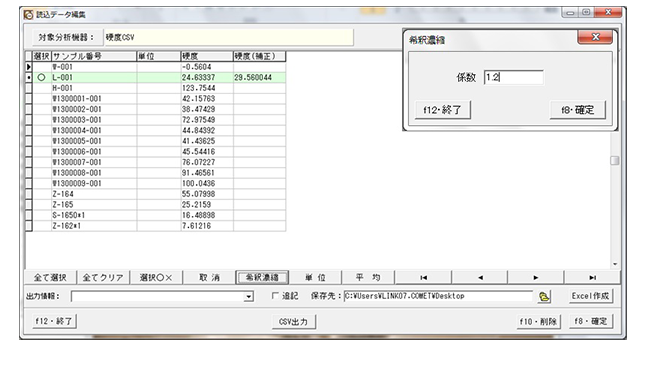Select the W1300006-001 sample cell
Viewport: 648px width, 366px height.
tap(94, 152)
